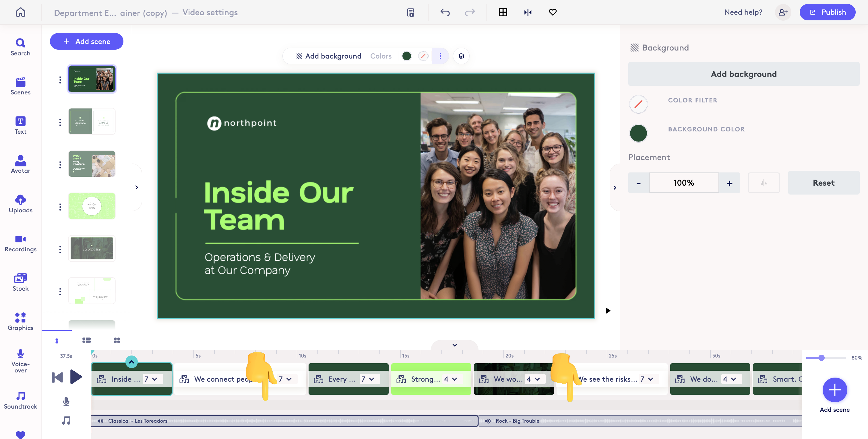Screen dimensions: 868x439
Task: Open the Avatar panel
Action: pos(21,164)
